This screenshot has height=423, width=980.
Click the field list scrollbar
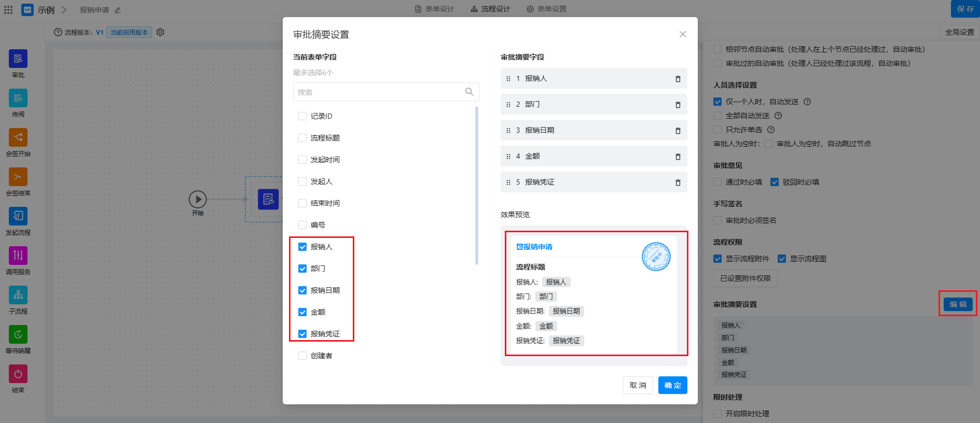click(x=476, y=186)
